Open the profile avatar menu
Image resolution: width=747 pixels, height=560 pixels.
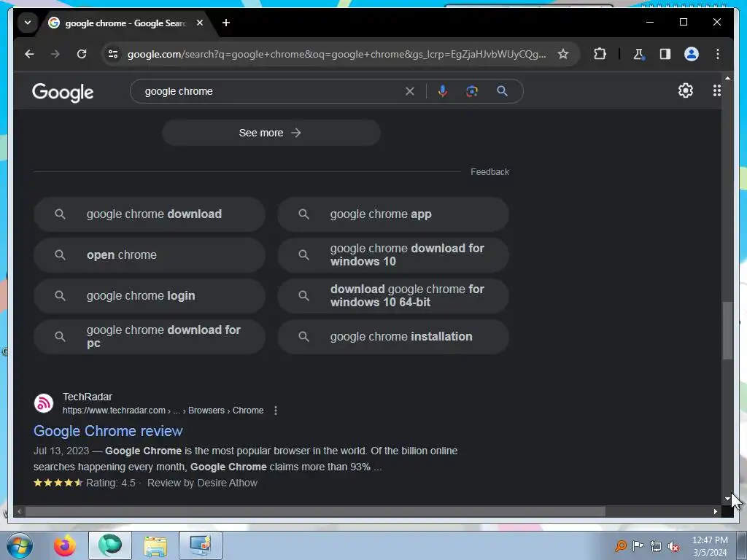click(692, 54)
